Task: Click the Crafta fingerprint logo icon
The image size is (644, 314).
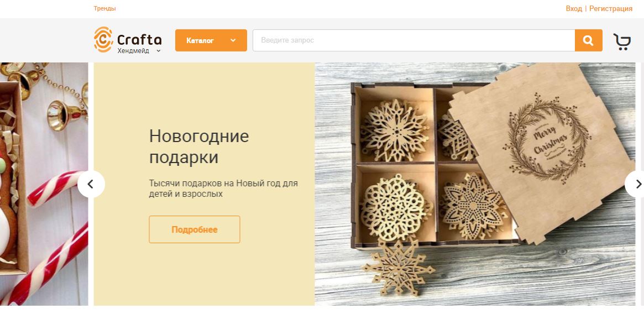Action: pos(103,39)
